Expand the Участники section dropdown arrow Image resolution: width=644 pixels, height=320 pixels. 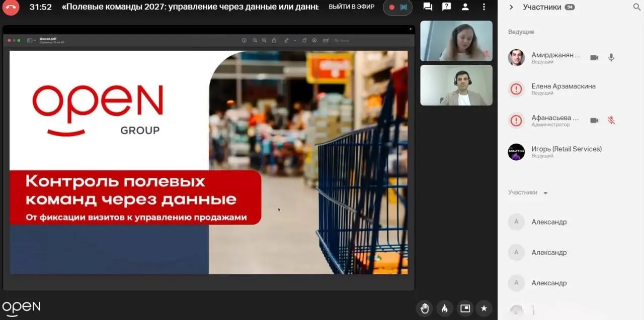[545, 193]
